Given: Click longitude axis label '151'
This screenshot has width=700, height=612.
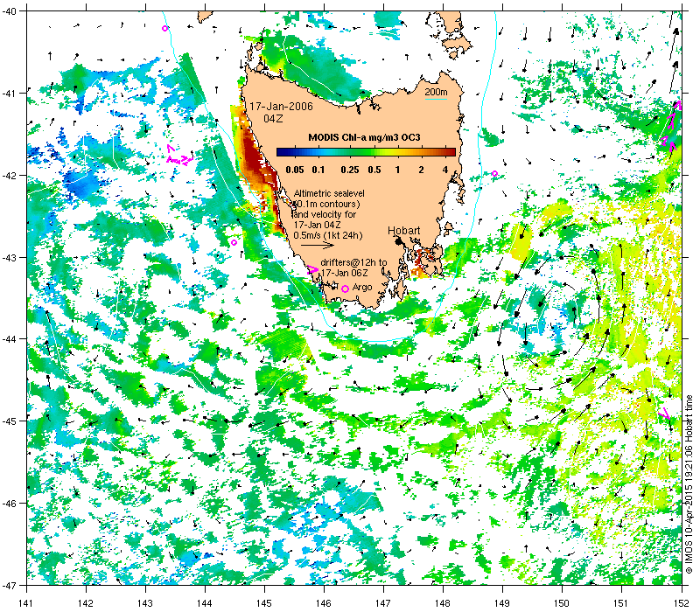Looking at the screenshot, I should (x=621, y=603).
